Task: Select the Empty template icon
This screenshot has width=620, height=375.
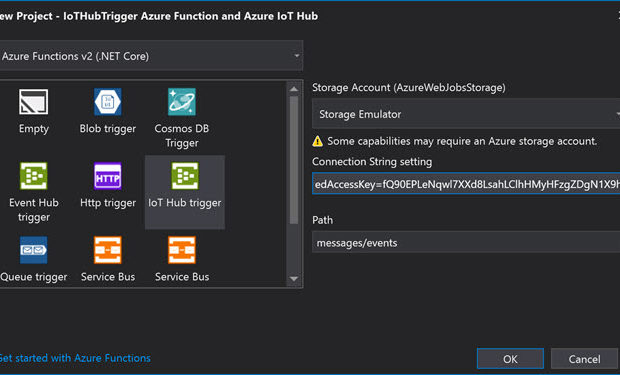Action: coord(34,102)
